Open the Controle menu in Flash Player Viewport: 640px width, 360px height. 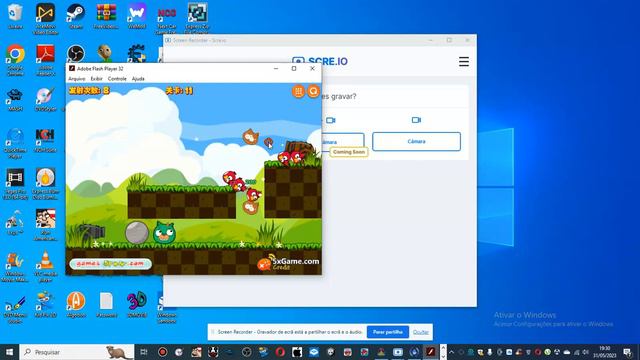tap(117, 79)
